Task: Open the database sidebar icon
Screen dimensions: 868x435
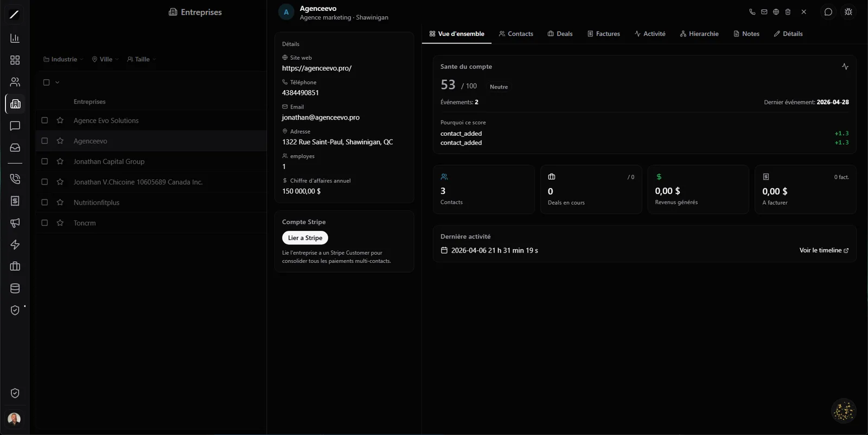Action: point(15,288)
